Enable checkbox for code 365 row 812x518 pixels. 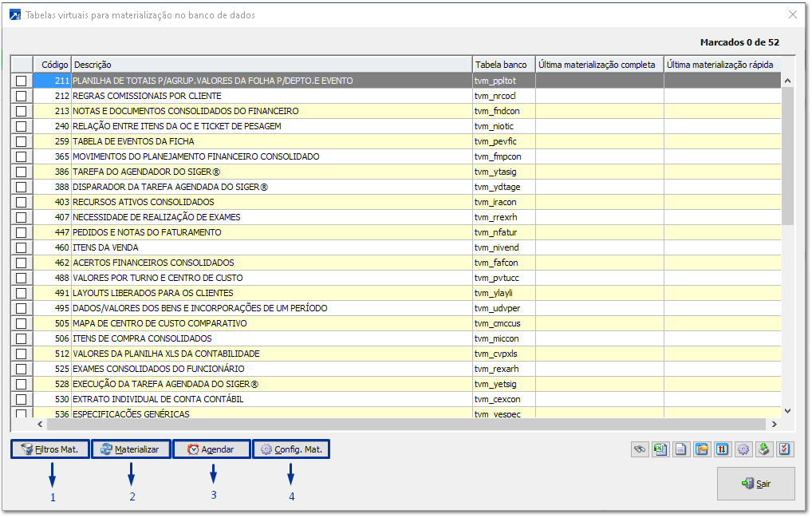pyautogui.click(x=22, y=156)
